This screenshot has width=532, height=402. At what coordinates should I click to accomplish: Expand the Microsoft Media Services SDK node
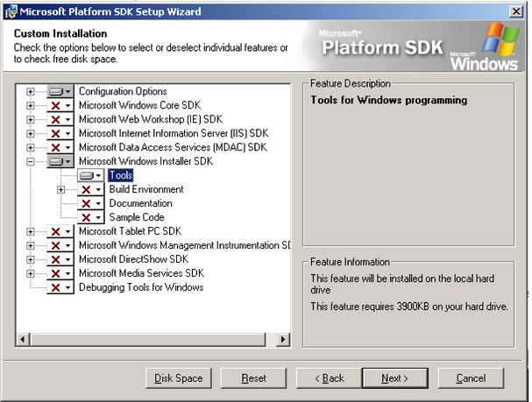(30, 273)
